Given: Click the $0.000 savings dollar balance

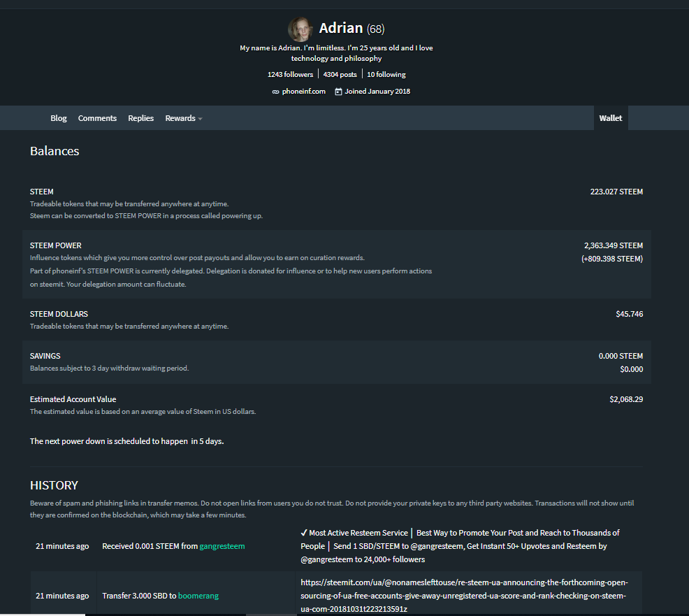Looking at the screenshot, I should [632, 369].
